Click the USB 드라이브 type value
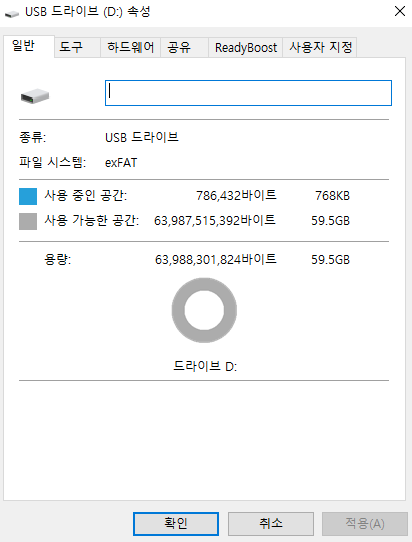This screenshot has width=412, height=542. click(x=142, y=137)
